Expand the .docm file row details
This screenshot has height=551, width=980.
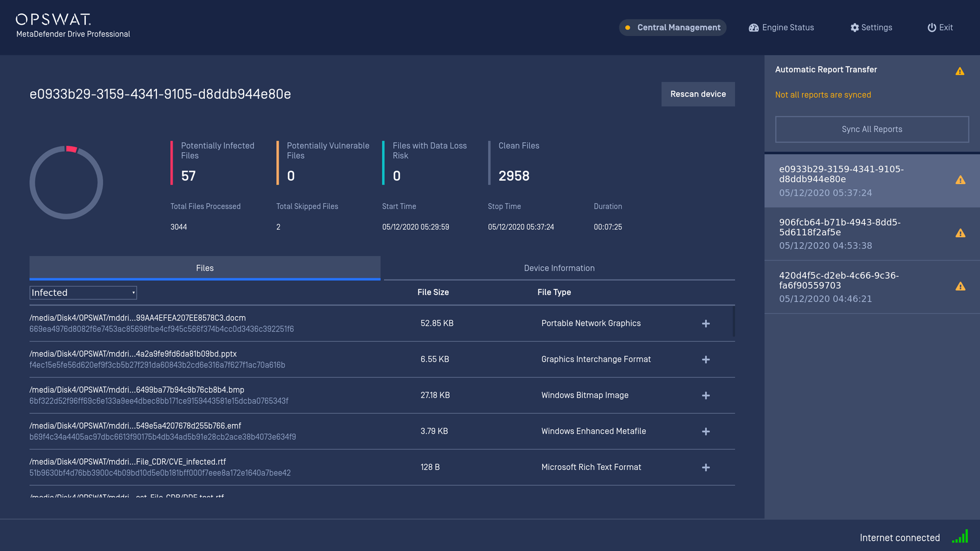coord(706,324)
